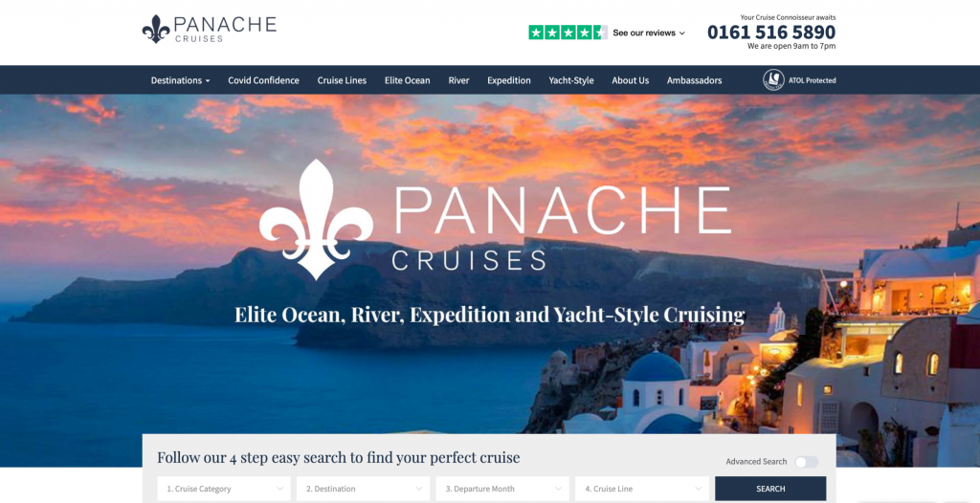Open the Cruise Lines menu item

[x=342, y=80]
